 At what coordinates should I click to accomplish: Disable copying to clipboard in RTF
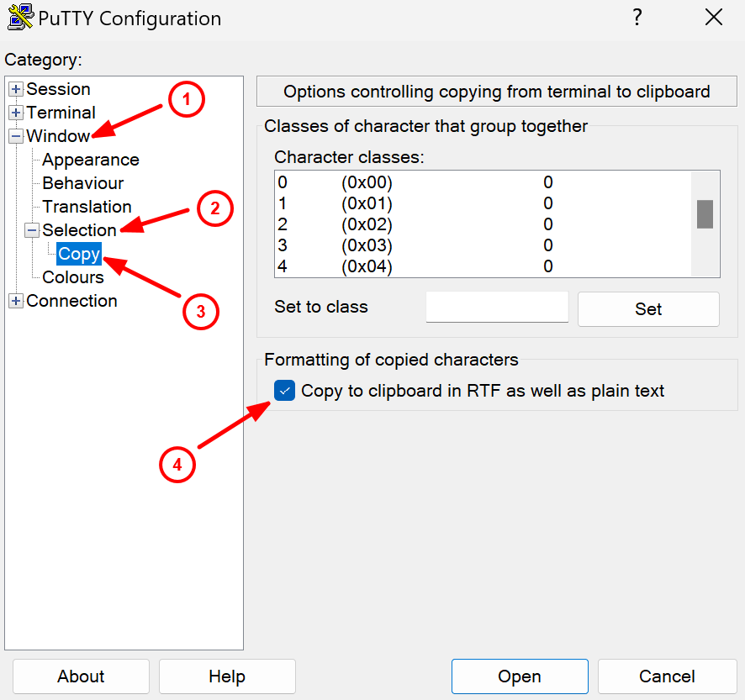(284, 391)
